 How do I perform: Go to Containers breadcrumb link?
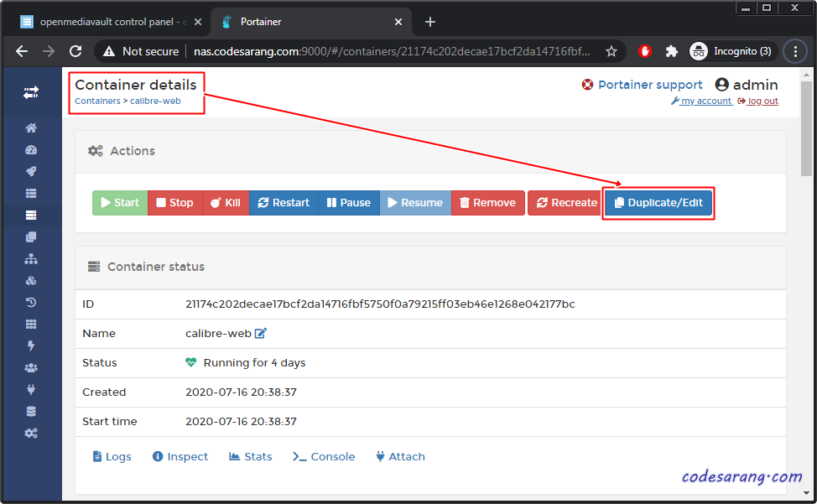97,101
